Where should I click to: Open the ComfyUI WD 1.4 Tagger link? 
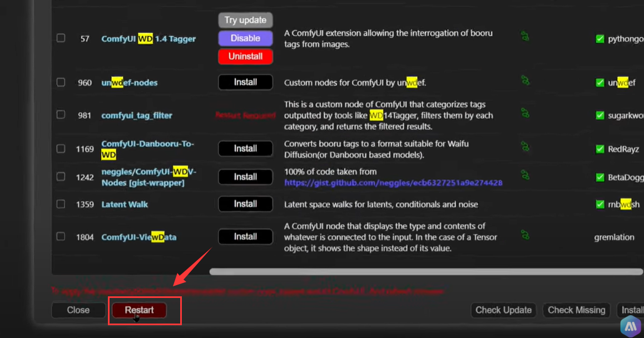pyautogui.click(x=148, y=38)
